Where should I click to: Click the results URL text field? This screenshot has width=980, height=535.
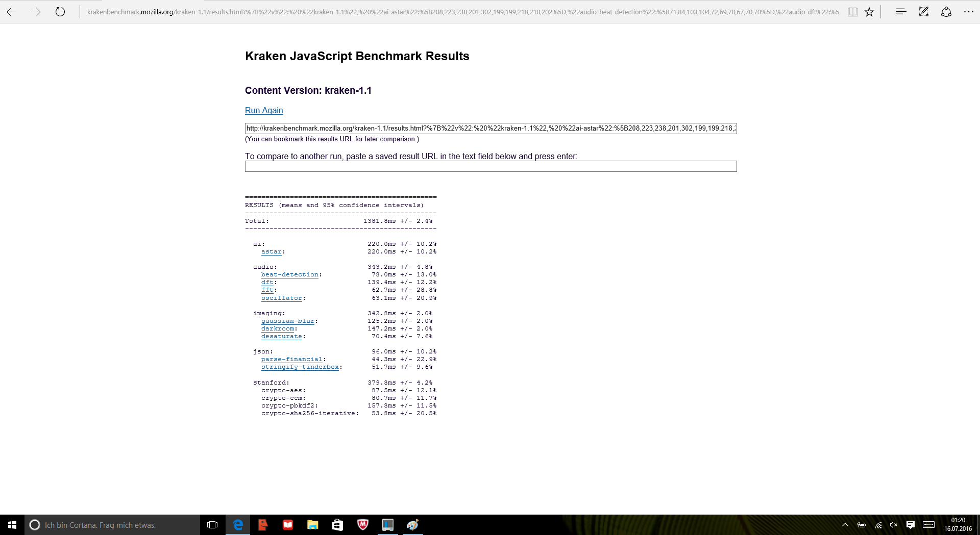coord(491,129)
